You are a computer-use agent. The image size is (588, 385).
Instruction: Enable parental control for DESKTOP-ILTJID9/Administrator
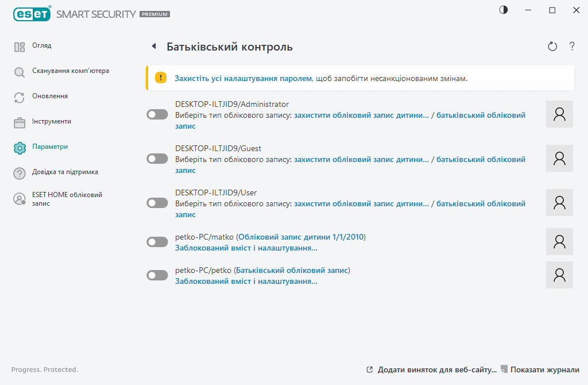pos(157,115)
